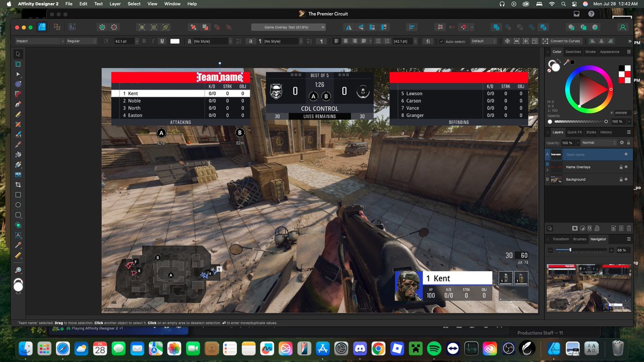The height and width of the screenshot is (362, 644).
Task: Click the Convert to Curves button
Action: [x=562, y=41]
